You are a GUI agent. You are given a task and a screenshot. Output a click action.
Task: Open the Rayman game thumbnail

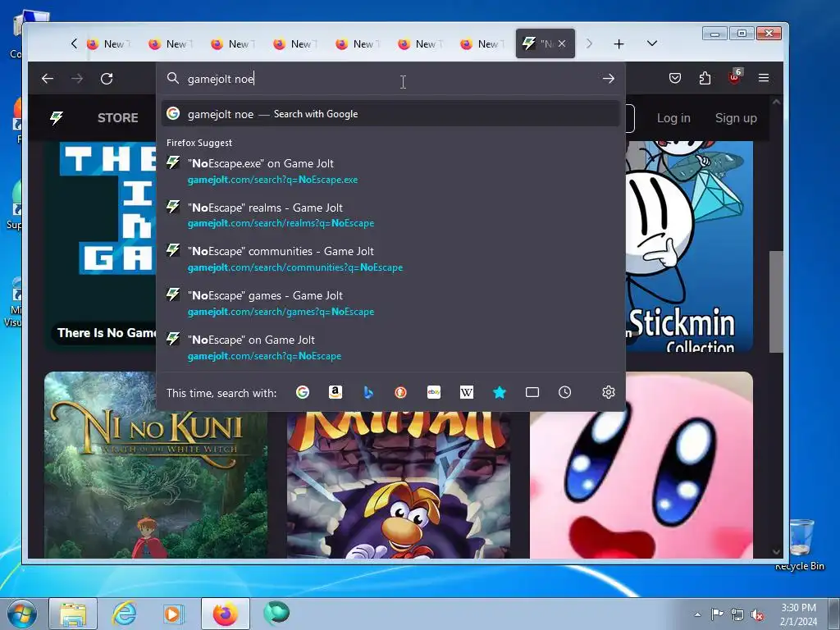[x=399, y=485]
